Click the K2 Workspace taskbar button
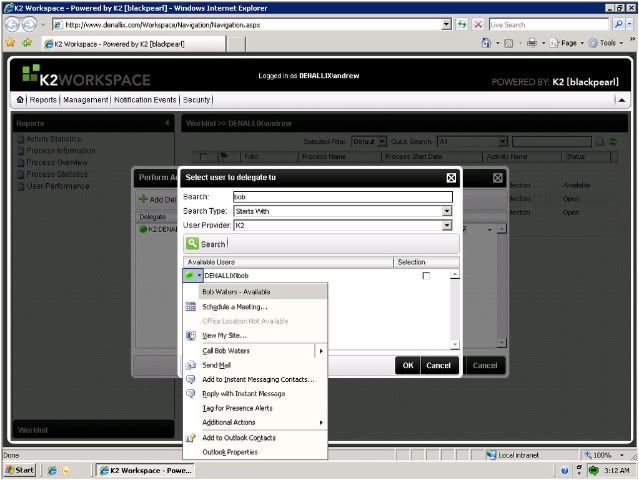639x480 pixels. [145, 470]
